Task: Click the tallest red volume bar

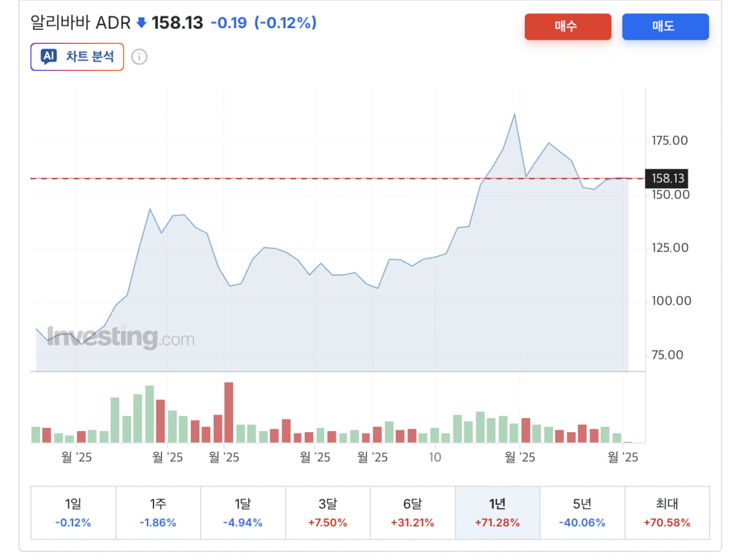Action: [x=229, y=412]
